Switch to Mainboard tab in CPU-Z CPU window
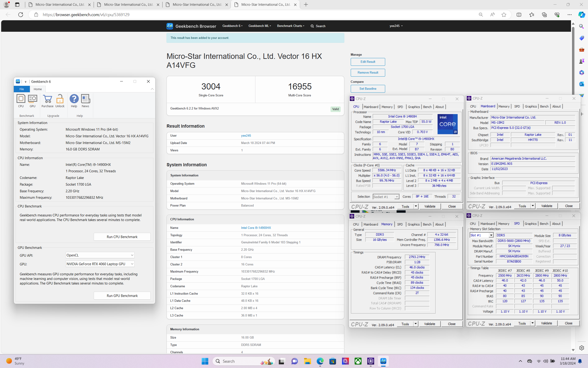Image resolution: width=588 pixels, height=368 pixels. click(x=371, y=107)
